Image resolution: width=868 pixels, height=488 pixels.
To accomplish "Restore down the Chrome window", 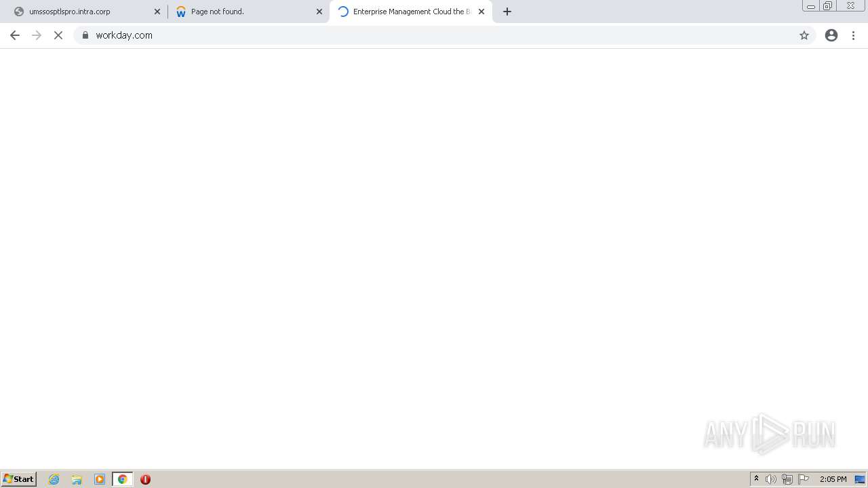I will 828,6.
